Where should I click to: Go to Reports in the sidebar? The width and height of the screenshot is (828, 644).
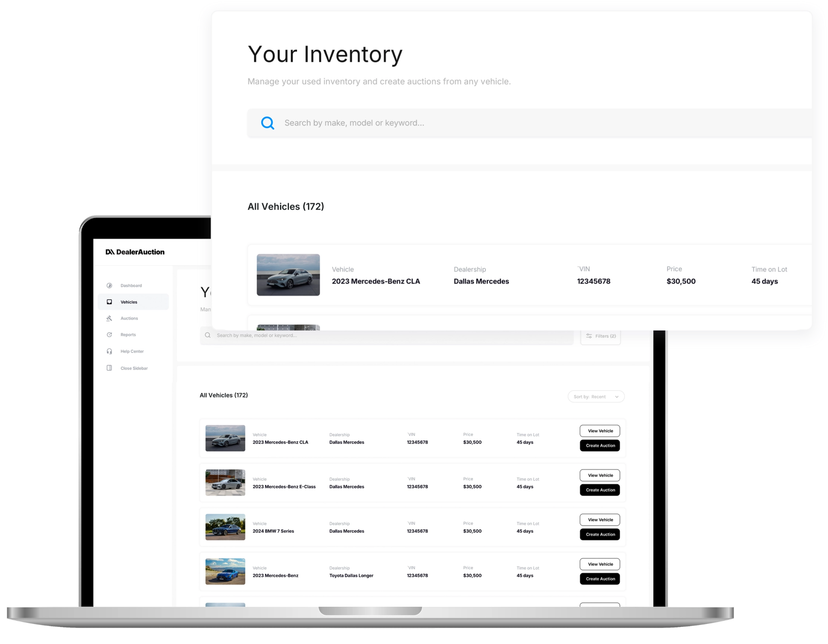pos(133,335)
